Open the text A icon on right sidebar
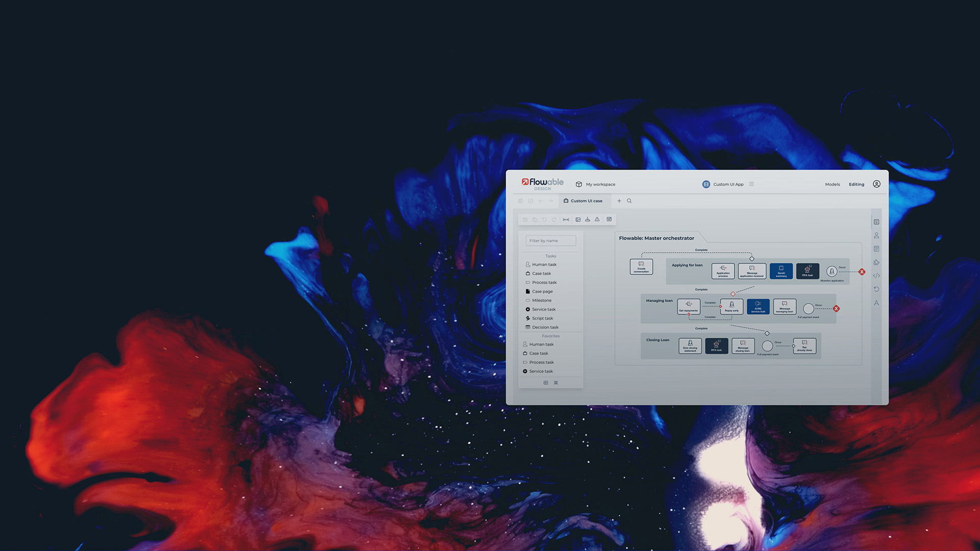This screenshot has width=980, height=551. 876,303
